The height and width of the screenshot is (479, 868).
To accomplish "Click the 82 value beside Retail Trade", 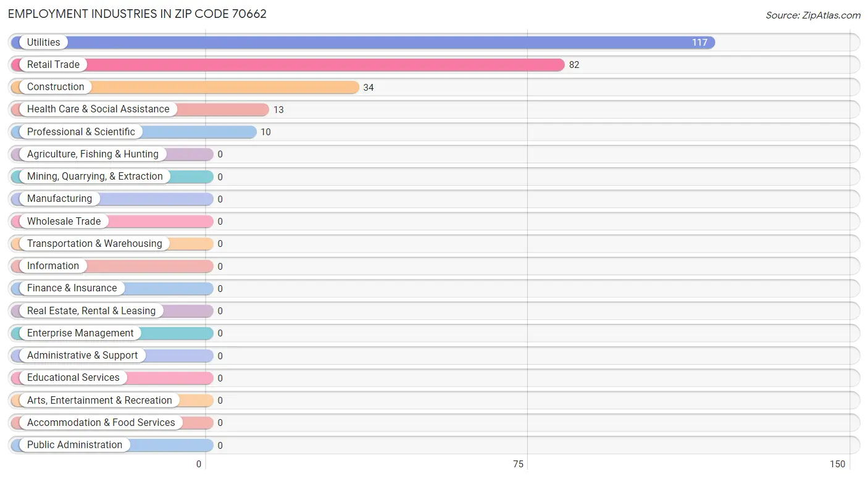I will point(574,65).
